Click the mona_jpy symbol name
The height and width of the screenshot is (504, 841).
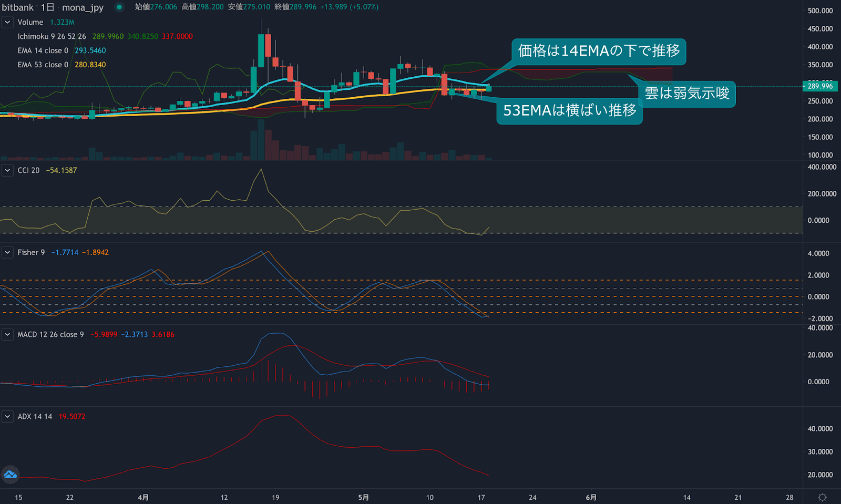pyautogui.click(x=84, y=7)
